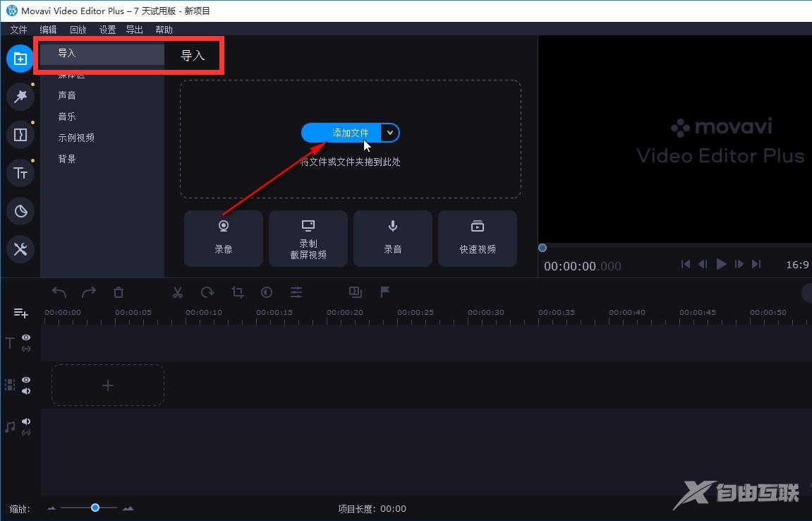Select 导入 in the left list
812x521 pixels.
[x=102, y=54]
